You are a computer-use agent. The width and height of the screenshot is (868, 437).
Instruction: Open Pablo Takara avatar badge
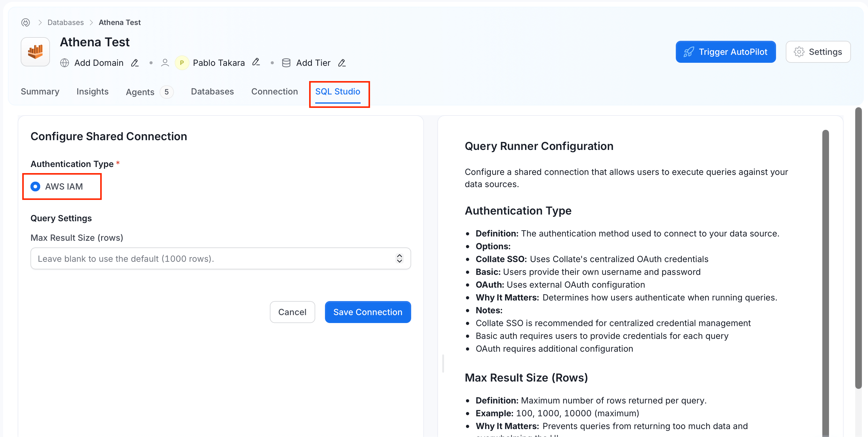coord(182,63)
